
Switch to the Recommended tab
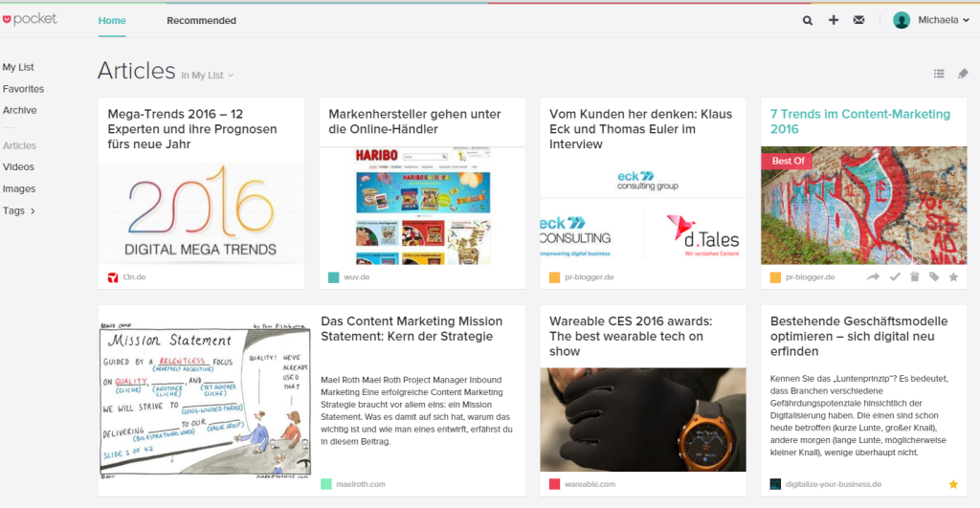coord(201,21)
